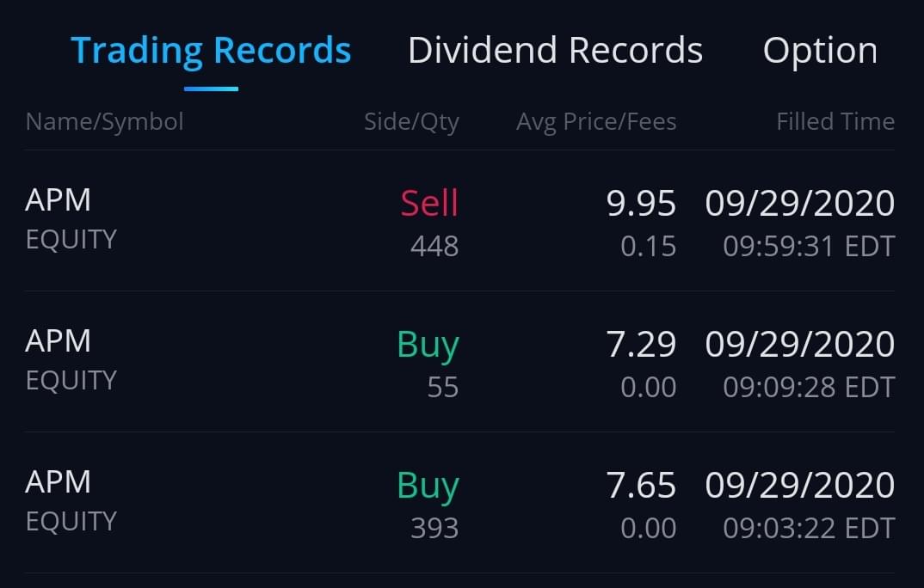The image size is (924, 588).
Task: Click the 7.29 average price
Action: pyautogui.click(x=641, y=345)
